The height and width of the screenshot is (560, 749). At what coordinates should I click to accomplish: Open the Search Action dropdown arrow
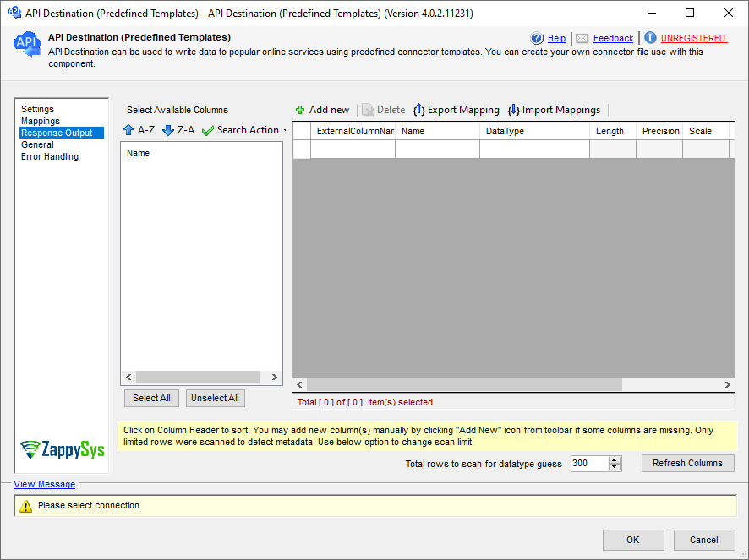point(285,130)
